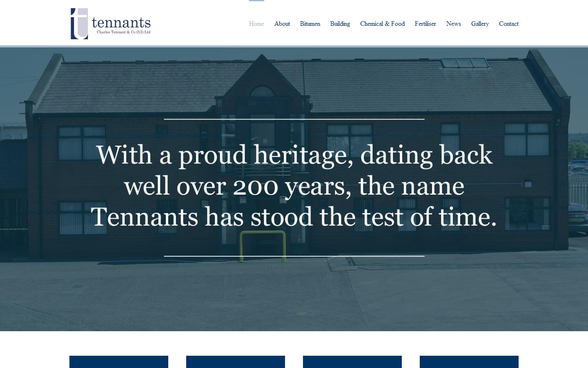
Task: Visit the Chemical & Food page
Action: click(382, 24)
